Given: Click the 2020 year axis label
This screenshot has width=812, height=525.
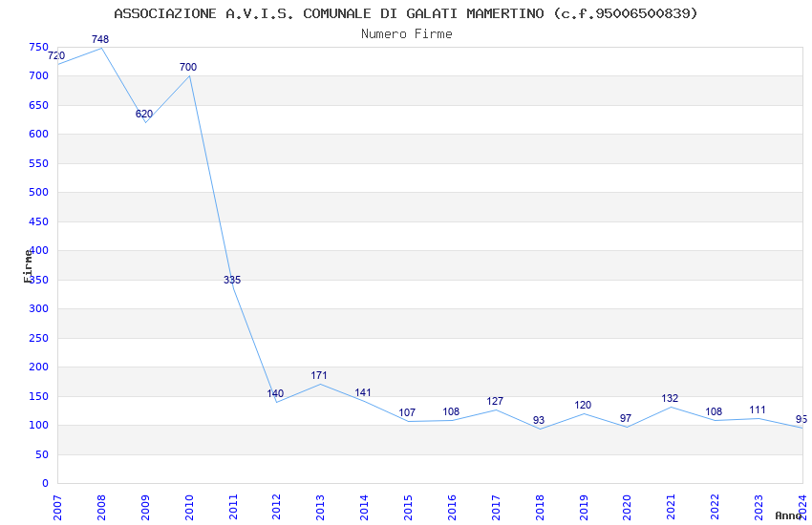Looking at the screenshot, I should click(627, 507).
